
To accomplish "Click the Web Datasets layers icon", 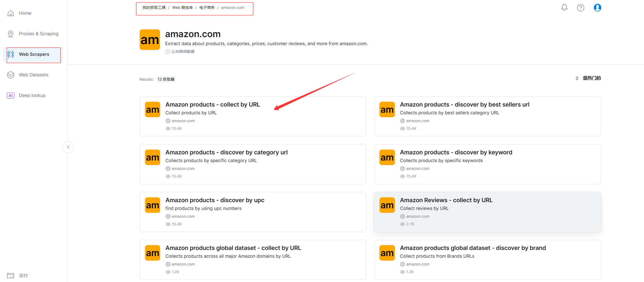I will coord(11,75).
